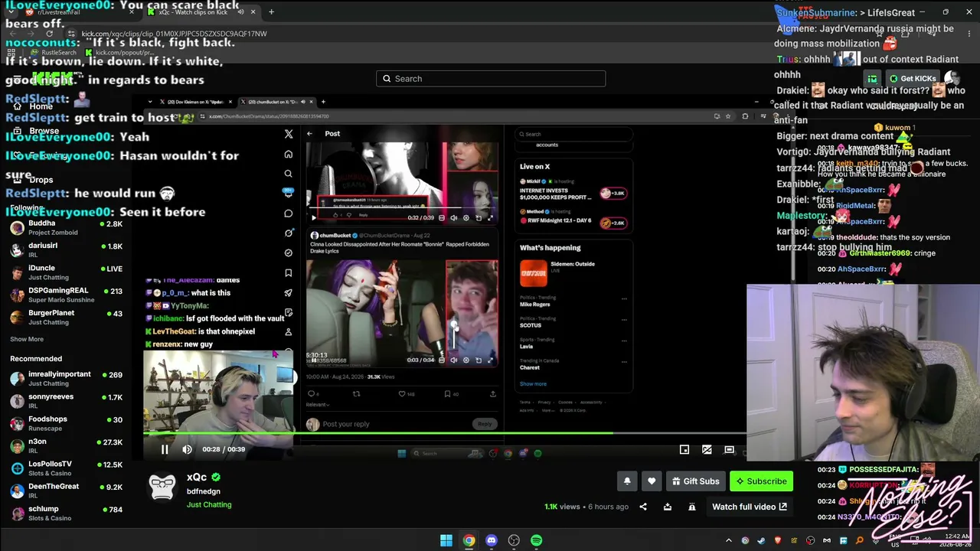Viewport: 980px width, 551px height.
Task: Follow xQc with the heart button
Action: [652, 481]
